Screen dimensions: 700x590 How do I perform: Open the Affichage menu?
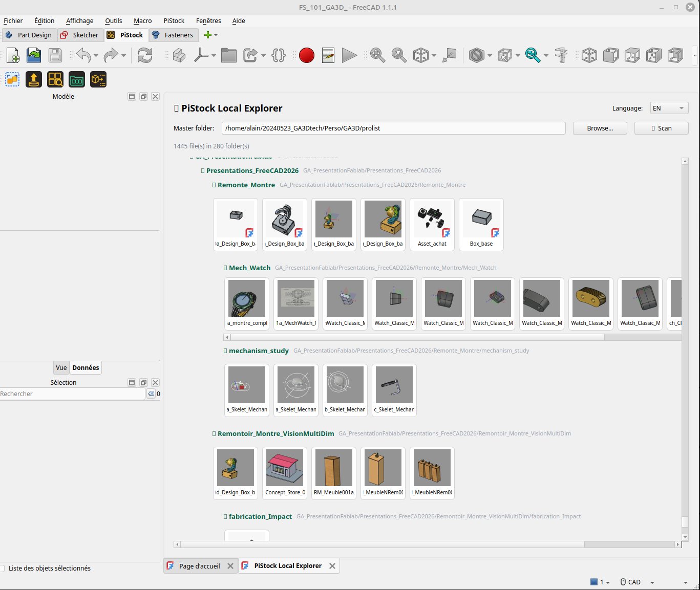(x=80, y=21)
